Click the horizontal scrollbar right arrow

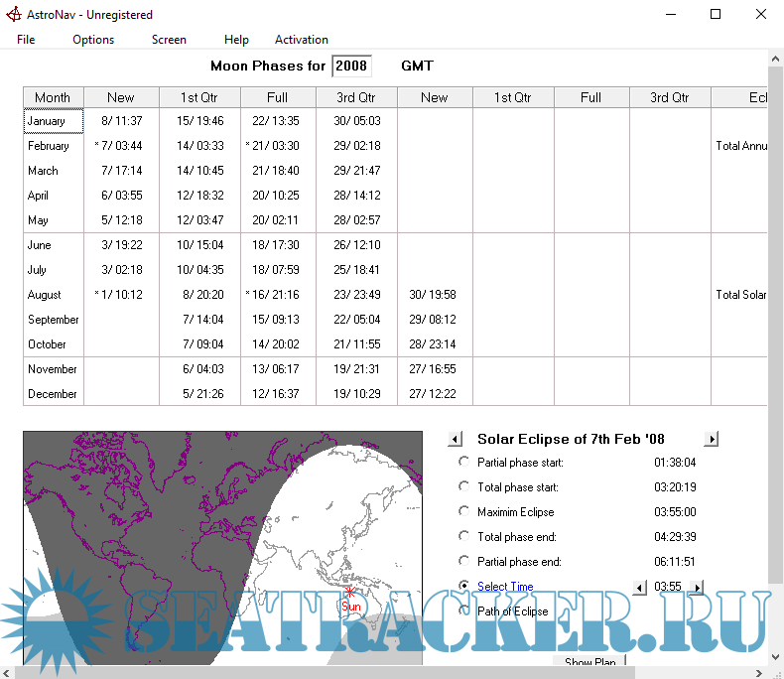[759, 672]
